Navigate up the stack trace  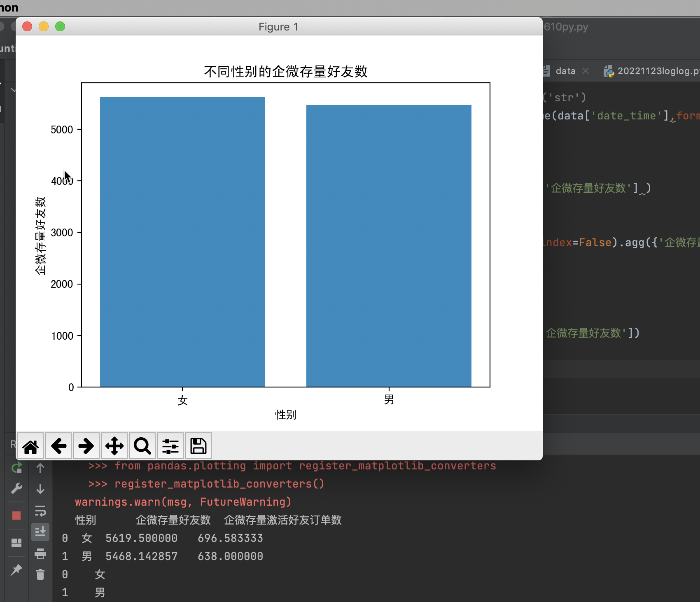[40, 467]
